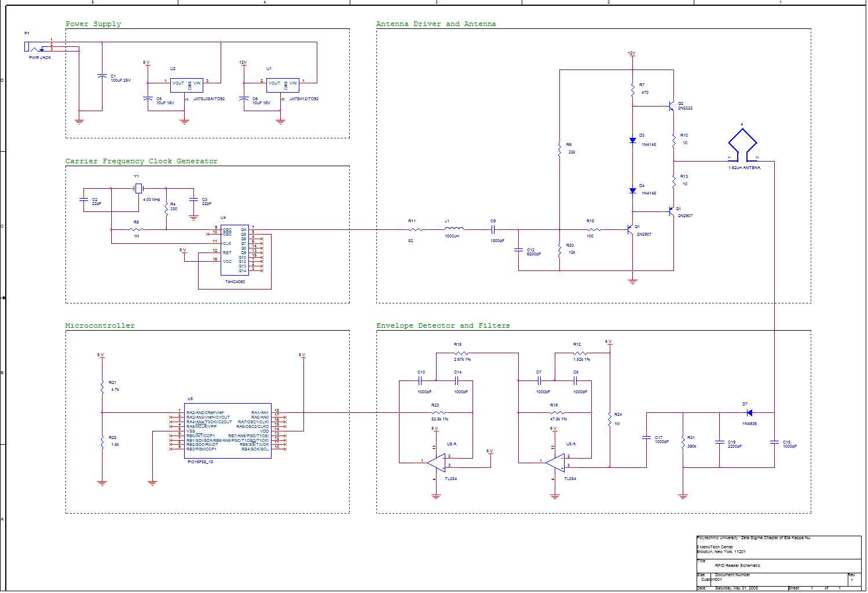Click the date "Saturday, May 31, 2008"
Image resolution: width=868 pixels, height=593 pixels.
pos(737,588)
